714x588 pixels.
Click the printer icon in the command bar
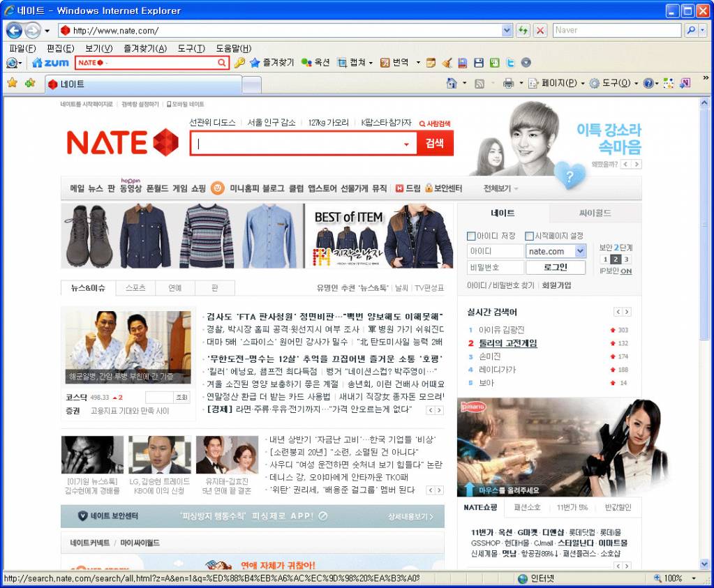click(508, 83)
